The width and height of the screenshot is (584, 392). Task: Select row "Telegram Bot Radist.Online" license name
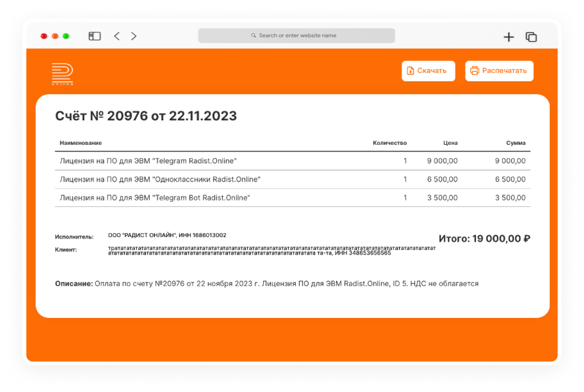point(155,198)
